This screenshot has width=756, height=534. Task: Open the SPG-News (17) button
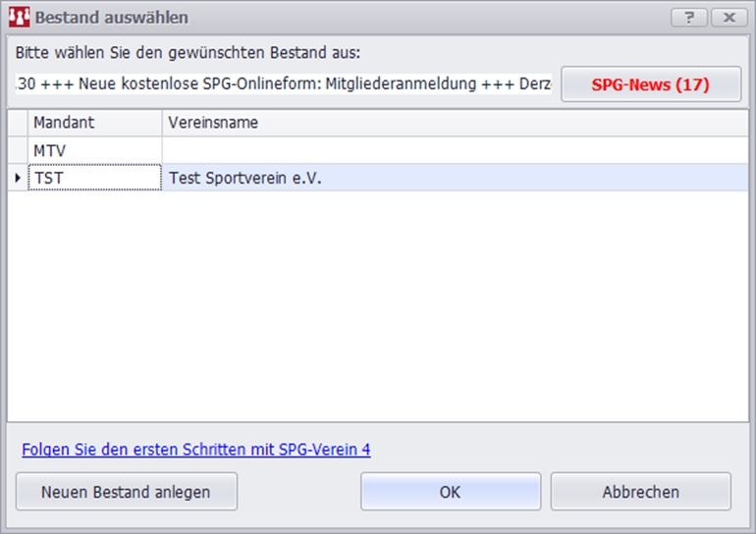(x=650, y=84)
